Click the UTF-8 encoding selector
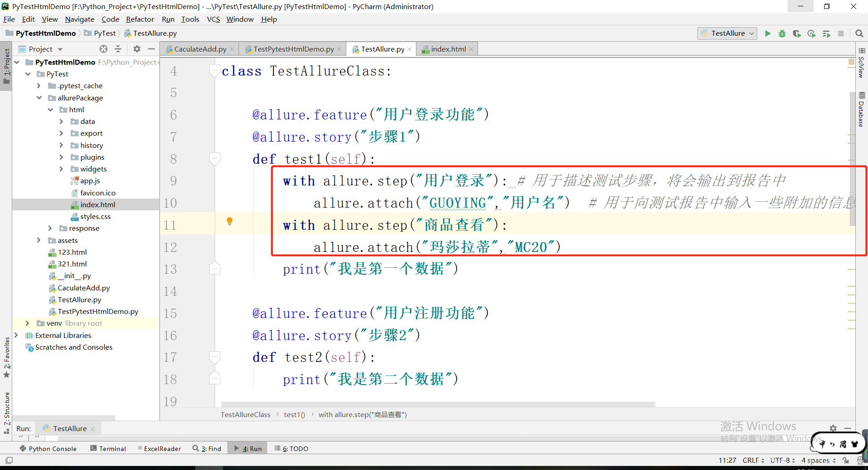868x470 pixels. point(783,461)
